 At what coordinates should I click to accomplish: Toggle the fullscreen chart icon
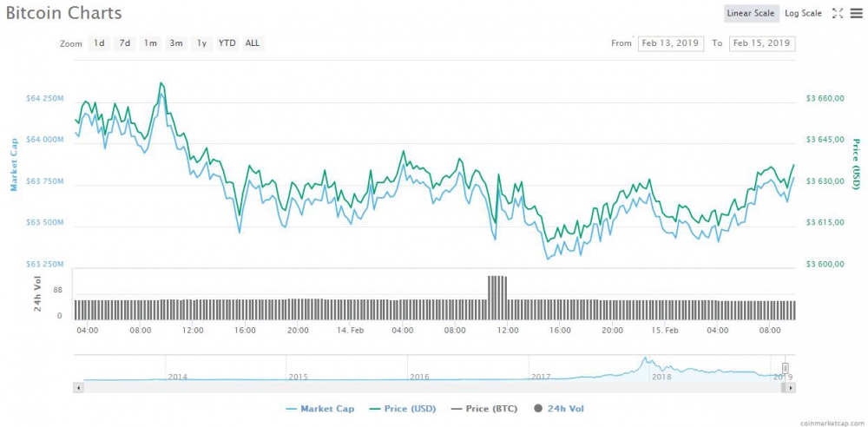click(837, 13)
